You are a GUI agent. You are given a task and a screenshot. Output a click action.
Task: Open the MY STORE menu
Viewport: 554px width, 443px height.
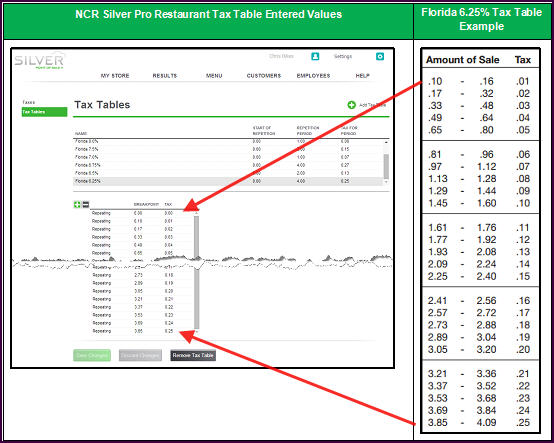115,76
